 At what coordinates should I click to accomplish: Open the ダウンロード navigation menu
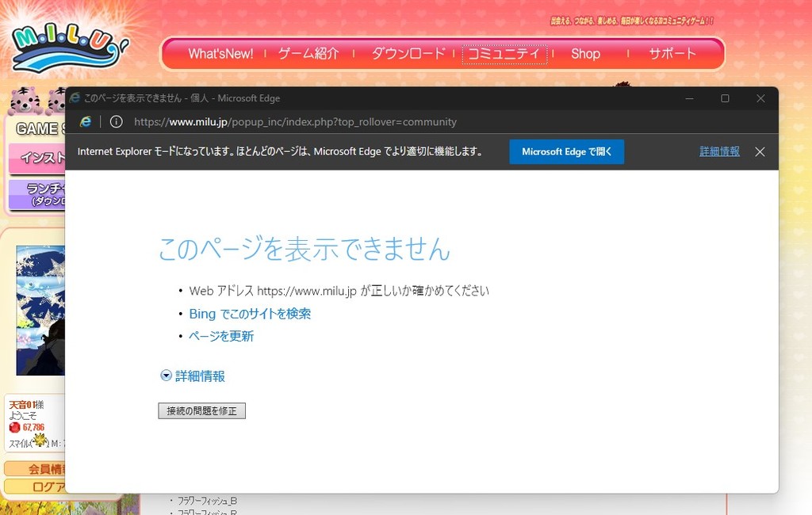[x=408, y=54]
